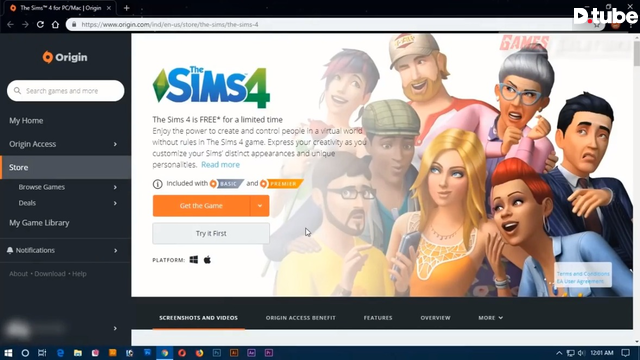Click the address bar URL
The width and height of the screenshot is (640, 360).
[170, 24]
